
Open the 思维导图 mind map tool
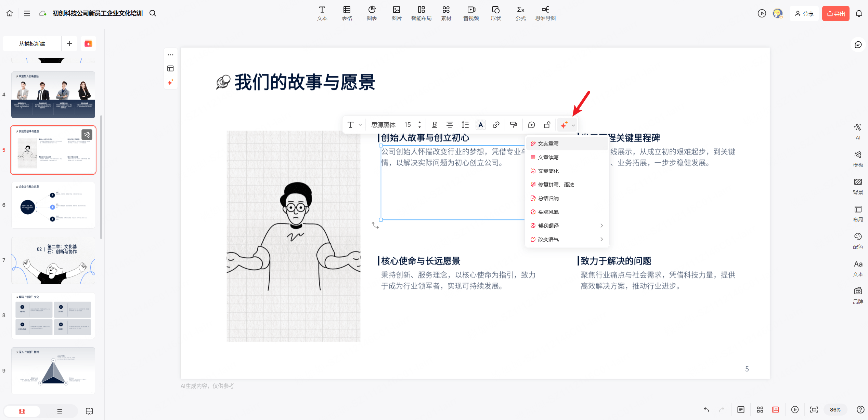545,13
